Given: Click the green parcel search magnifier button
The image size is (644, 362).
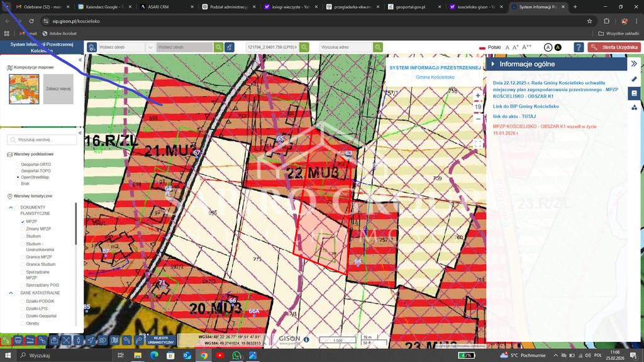Looking at the screenshot, I should pyautogui.click(x=304, y=47).
